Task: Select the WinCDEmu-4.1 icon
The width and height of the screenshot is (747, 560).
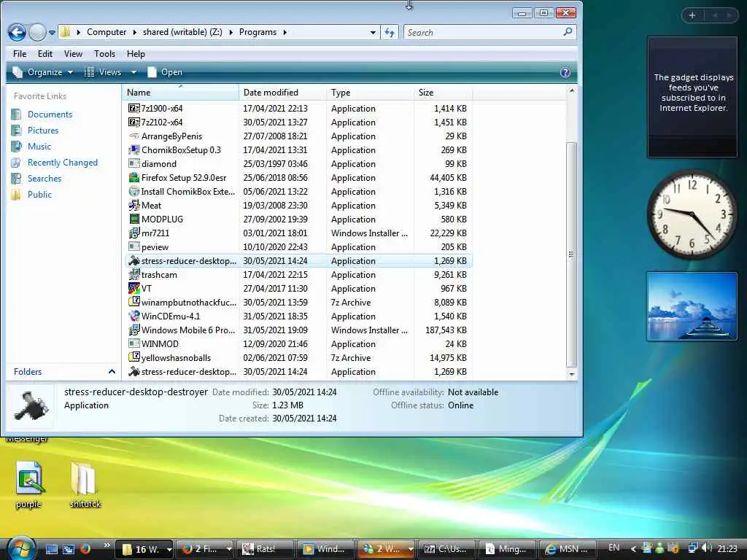Action: (134, 316)
